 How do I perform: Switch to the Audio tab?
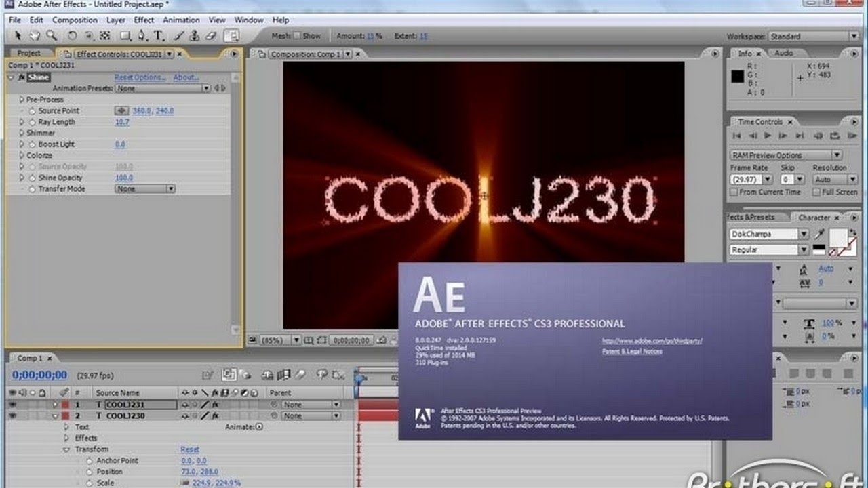(784, 53)
